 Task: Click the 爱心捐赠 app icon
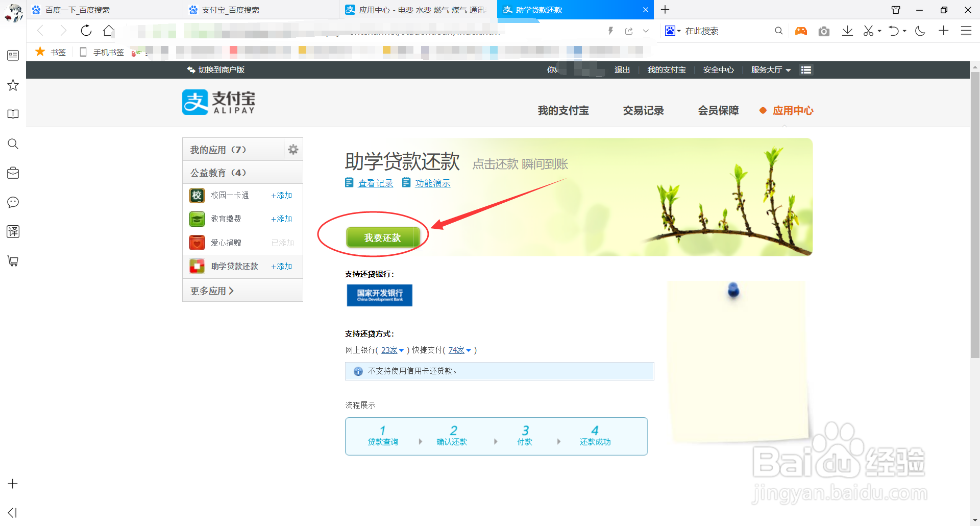[x=197, y=243]
